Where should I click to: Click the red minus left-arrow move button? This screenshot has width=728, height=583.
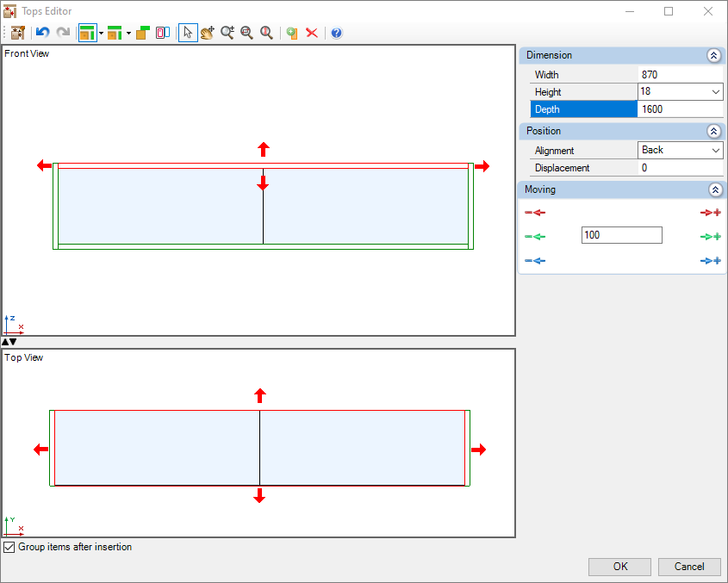(x=535, y=213)
